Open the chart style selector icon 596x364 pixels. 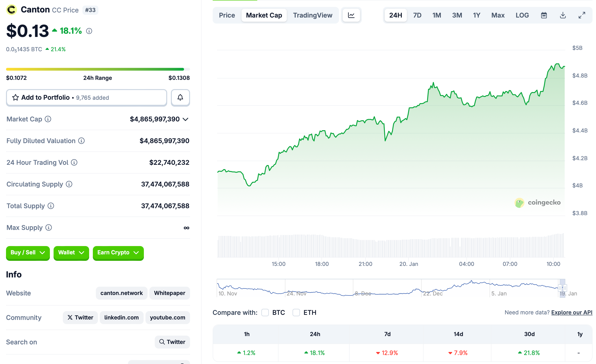[351, 15]
